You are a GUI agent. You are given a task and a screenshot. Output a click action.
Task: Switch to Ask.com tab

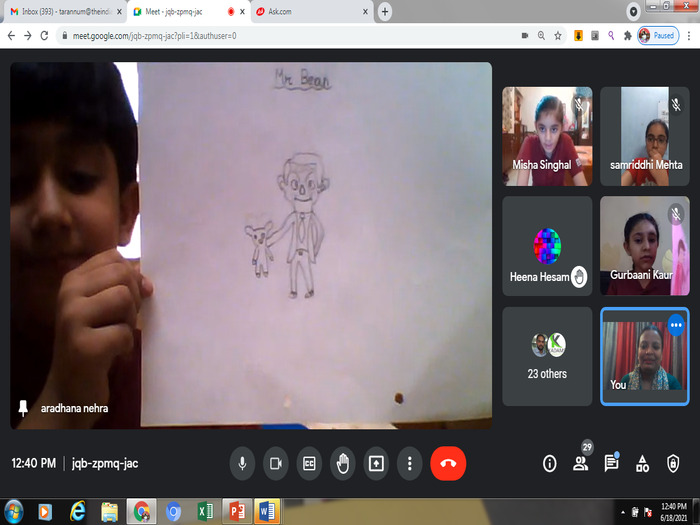click(312, 12)
